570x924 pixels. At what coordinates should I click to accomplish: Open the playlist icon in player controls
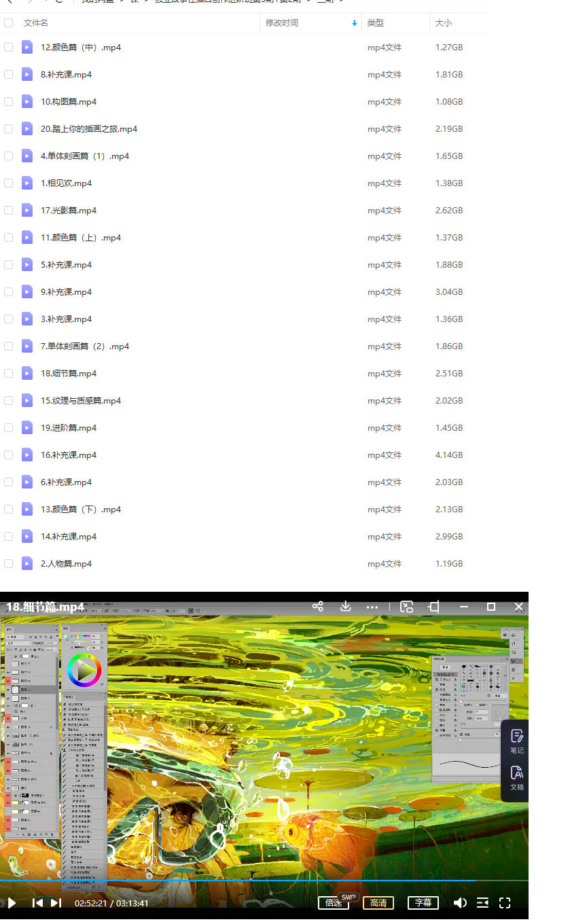482,902
